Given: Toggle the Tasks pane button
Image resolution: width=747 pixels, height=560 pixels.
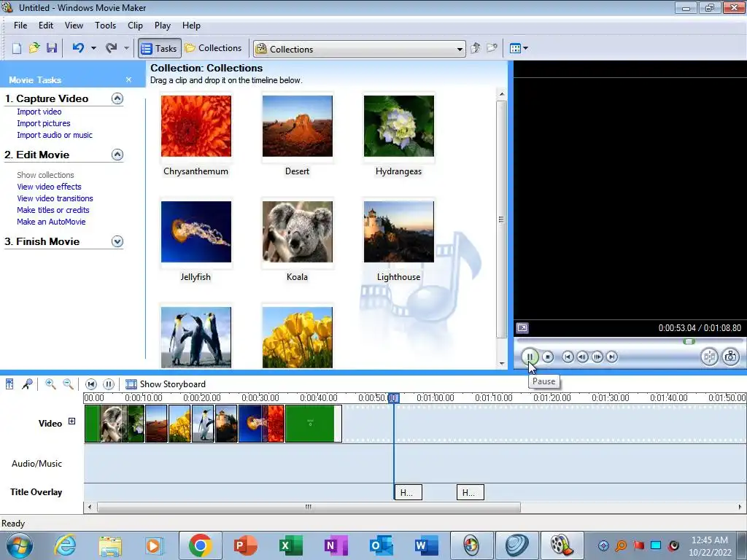Looking at the screenshot, I should [x=160, y=48].
